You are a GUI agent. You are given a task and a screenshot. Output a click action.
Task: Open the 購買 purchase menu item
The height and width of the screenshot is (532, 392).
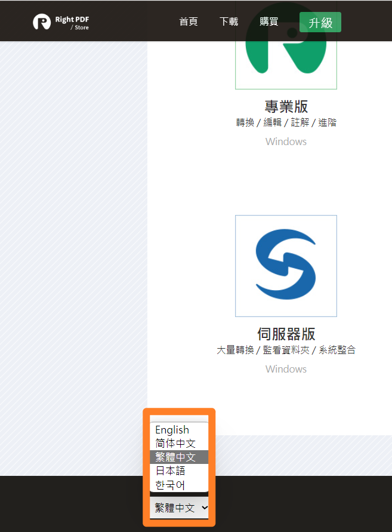point(269,21)
